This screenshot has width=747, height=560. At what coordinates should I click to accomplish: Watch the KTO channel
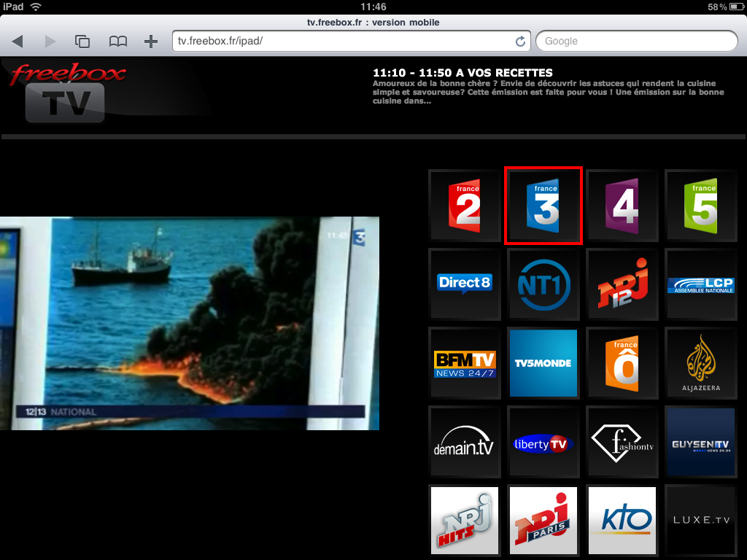point(622,521)
